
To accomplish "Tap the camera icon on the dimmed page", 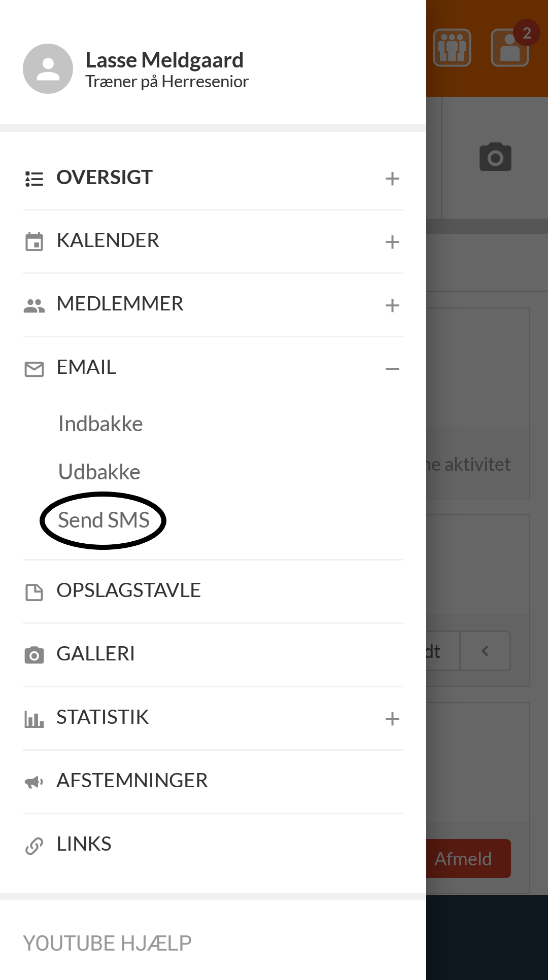I will pos(495,157).
